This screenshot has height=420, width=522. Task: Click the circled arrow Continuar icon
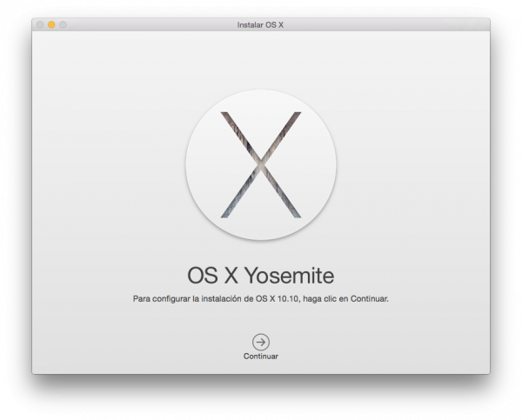tap(261, 342)
